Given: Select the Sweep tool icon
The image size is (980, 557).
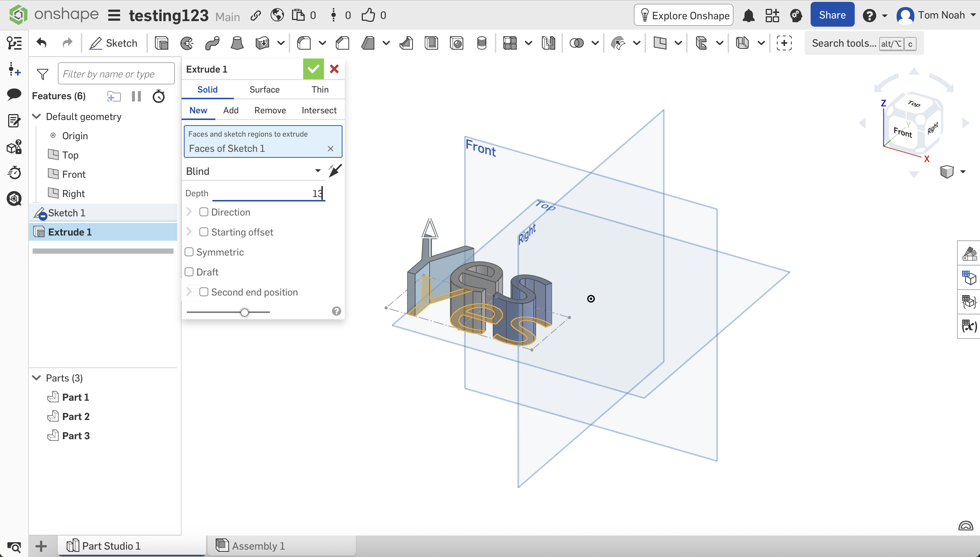Looking at the screenshot, I should [212, 43].
